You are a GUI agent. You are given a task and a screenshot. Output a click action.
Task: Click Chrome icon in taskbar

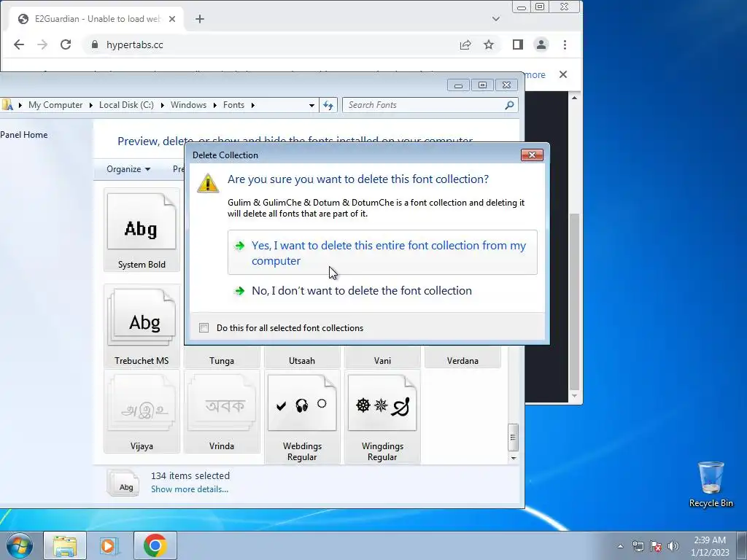pyautogui.click(x=155, y=545)
